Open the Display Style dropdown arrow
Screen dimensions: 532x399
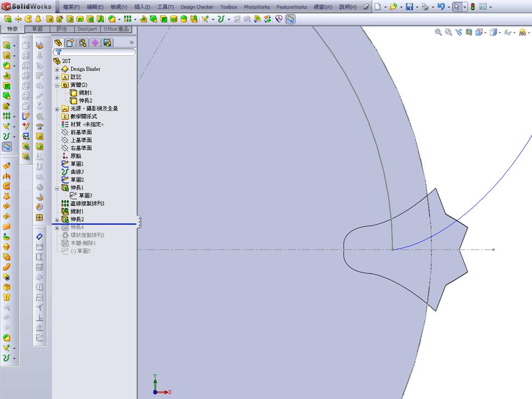(x=500, y=33)
